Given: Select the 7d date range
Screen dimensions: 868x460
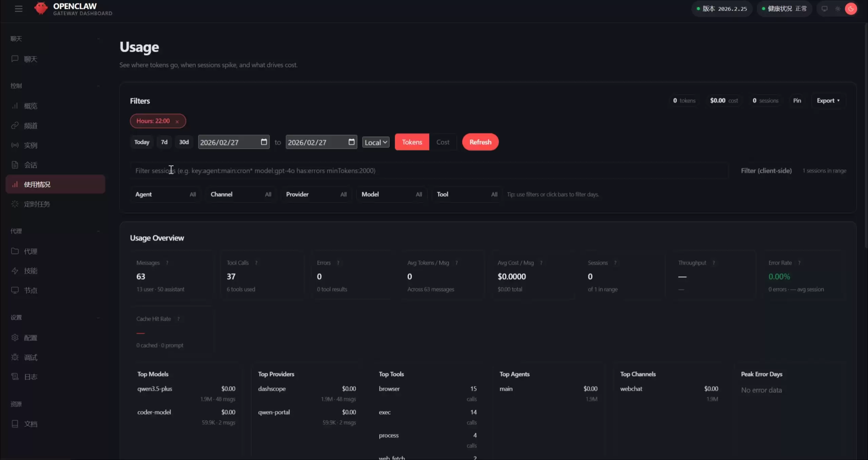Looking at the screenshot, I should 164,142.
